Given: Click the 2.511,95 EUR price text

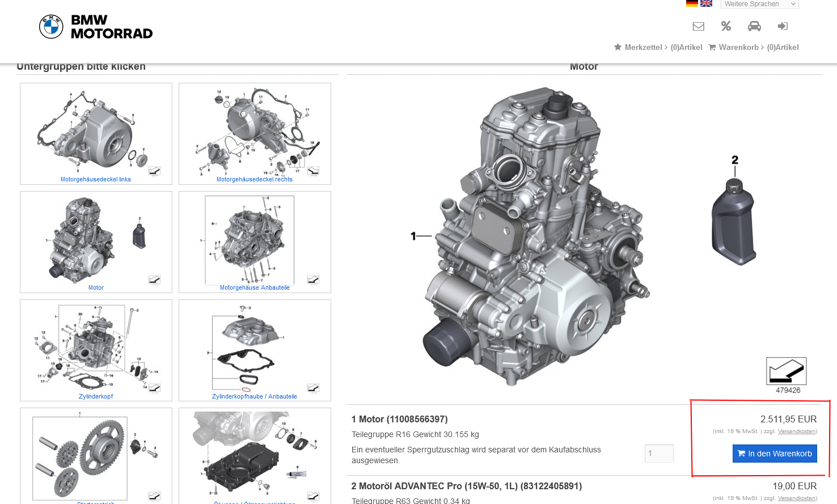Looking at the screenshot, I should [x=789, y=420].
